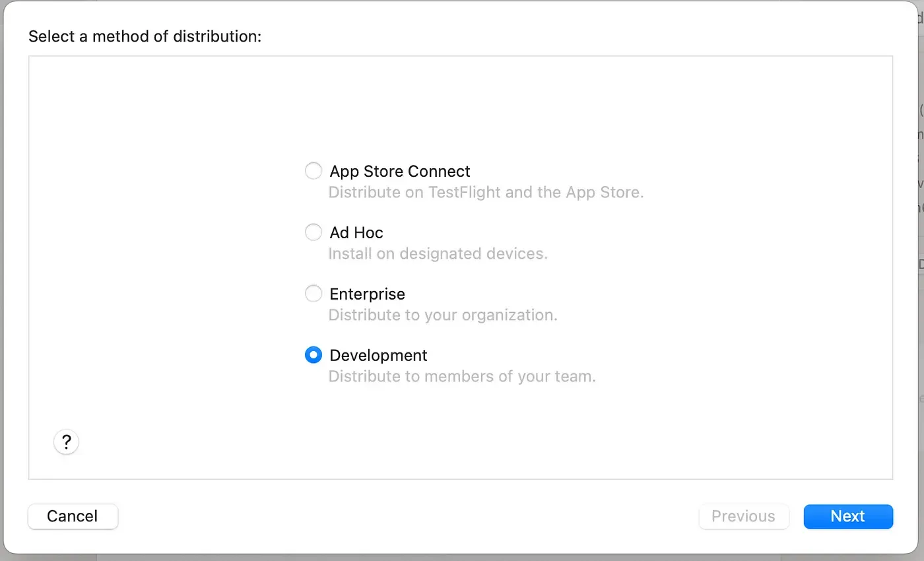
Task: Select the Ad Hoc radio circle
Action: [x=313, y=232]
